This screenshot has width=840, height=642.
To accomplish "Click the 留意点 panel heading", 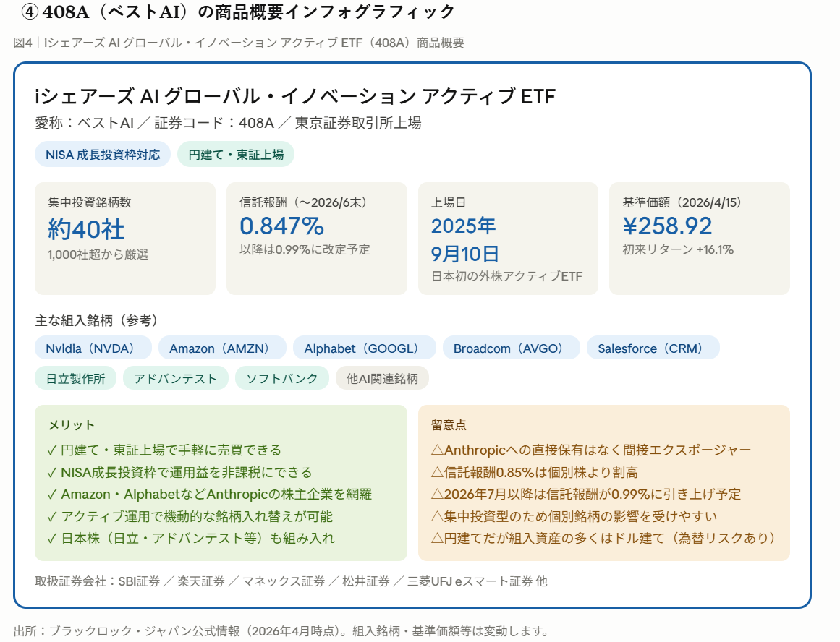I will pos(449,425).
